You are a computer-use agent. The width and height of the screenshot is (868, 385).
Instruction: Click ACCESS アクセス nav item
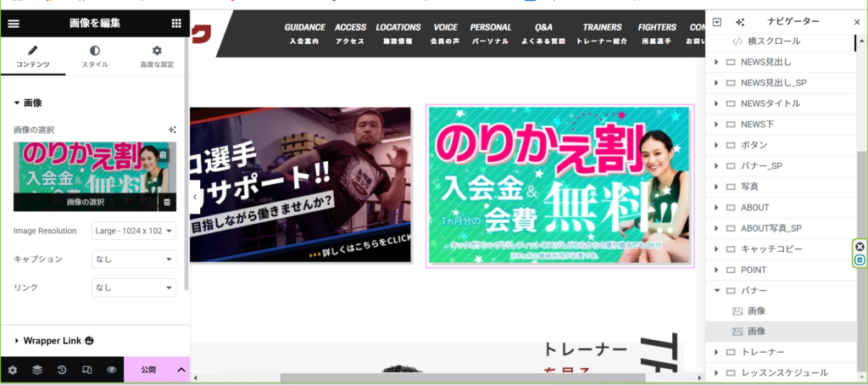[x=350, y=33]
